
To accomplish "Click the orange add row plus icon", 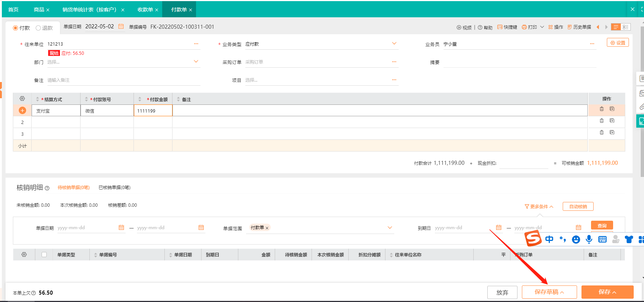I will coord(22,110).
